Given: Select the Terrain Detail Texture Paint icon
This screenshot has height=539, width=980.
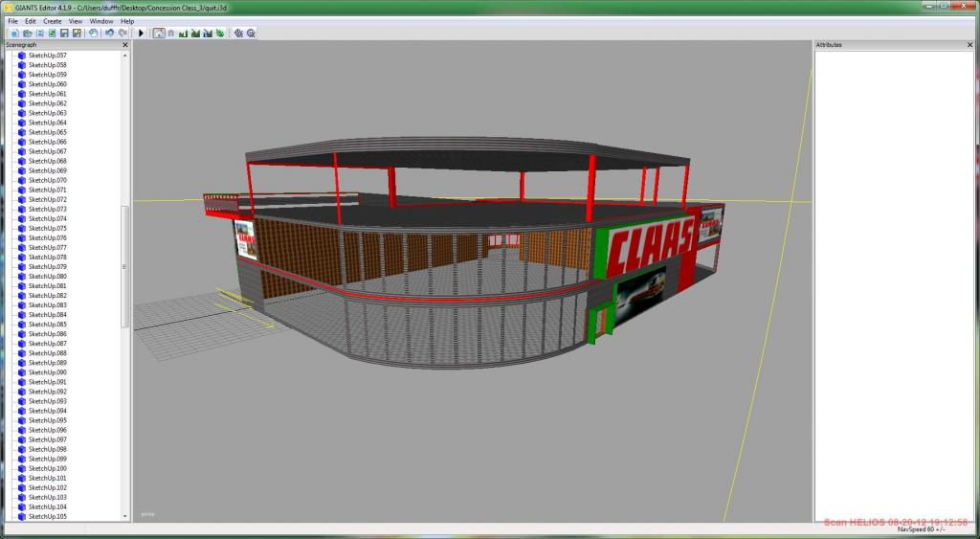Looking at the screenshot, I should click(x=195, y=34).
